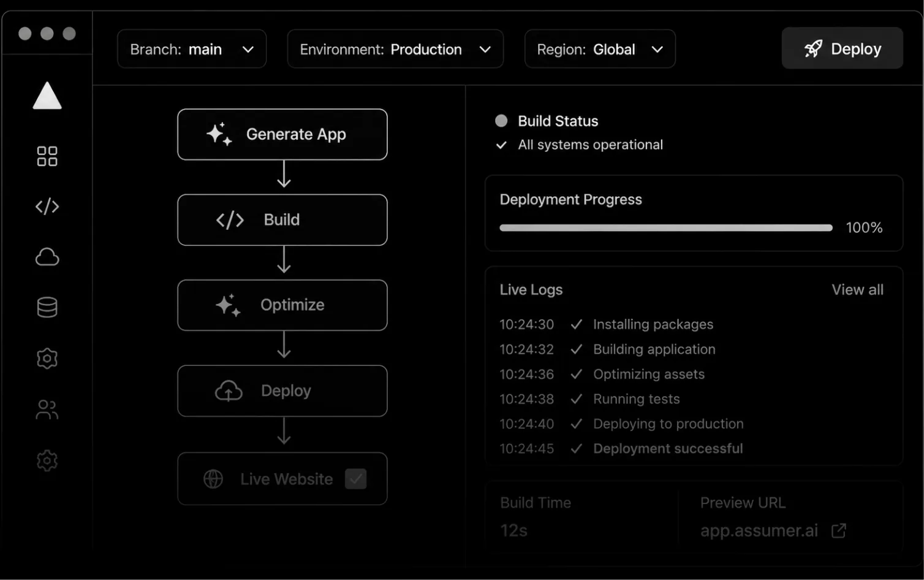Image resolution: width=924 pixels, height=580 pixels.
Task: Click the 10:24:45 log timestamp
Action: [x=526, y=449]
